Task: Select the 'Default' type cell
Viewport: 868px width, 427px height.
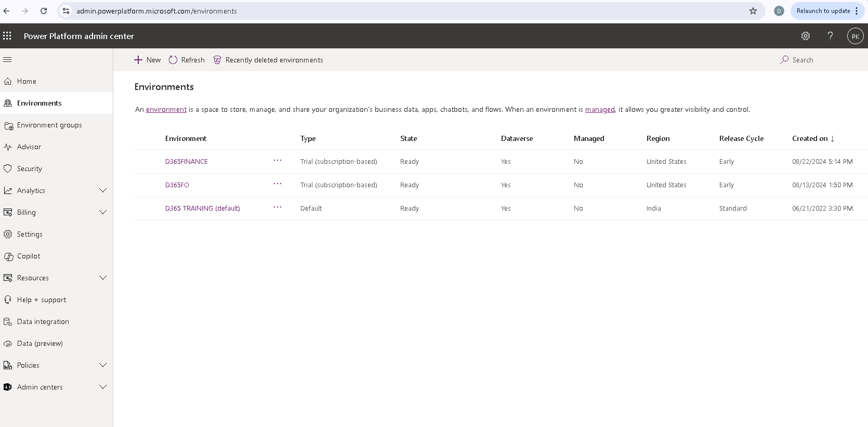Action: tap(311, 209)
